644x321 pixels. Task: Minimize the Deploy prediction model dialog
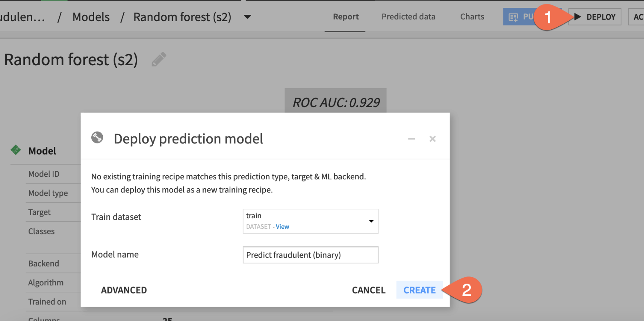(411, 139)
